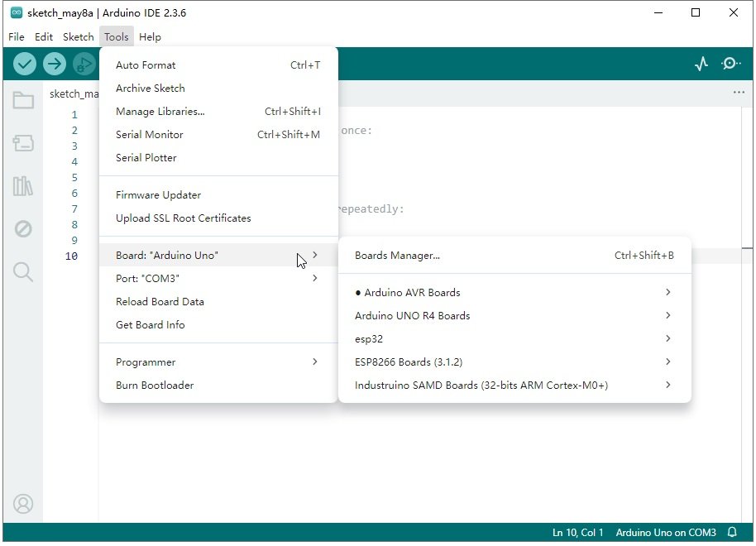Expand the Programmer submenu
Viewport: 756px width, 546px height.
(218, 362)
